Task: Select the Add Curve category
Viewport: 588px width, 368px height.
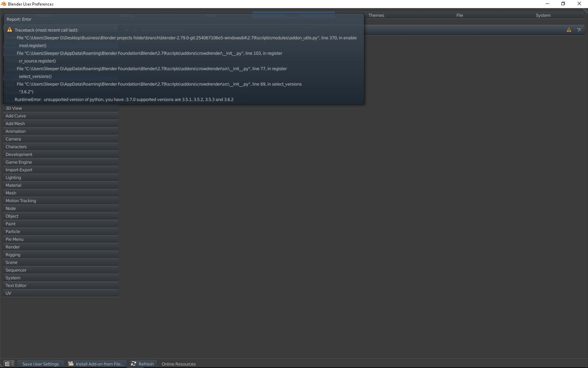Action: pos(61,116)
